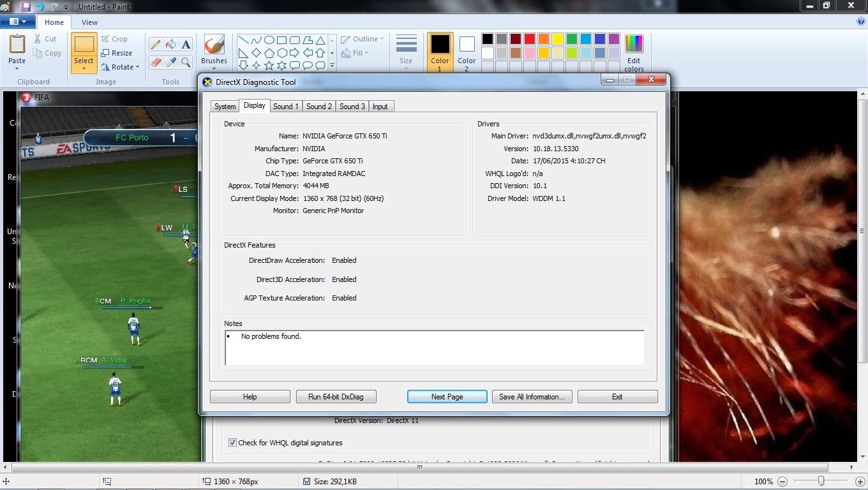Open the View ribbon tab
868x490 pixels.
pos(89,22)
